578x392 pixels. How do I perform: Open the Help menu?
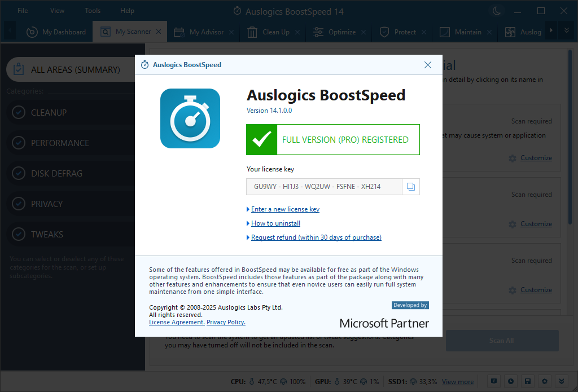(x=127, y=11)
